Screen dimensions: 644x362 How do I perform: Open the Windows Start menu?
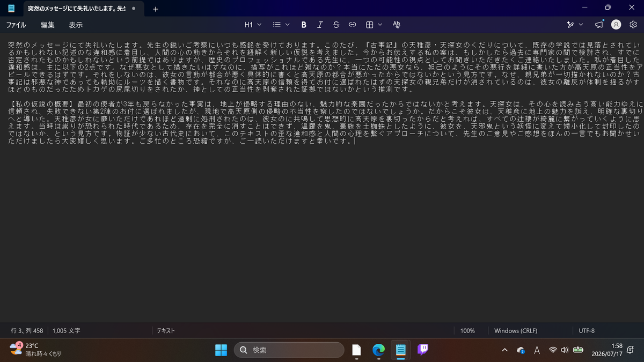coord(221,350)
